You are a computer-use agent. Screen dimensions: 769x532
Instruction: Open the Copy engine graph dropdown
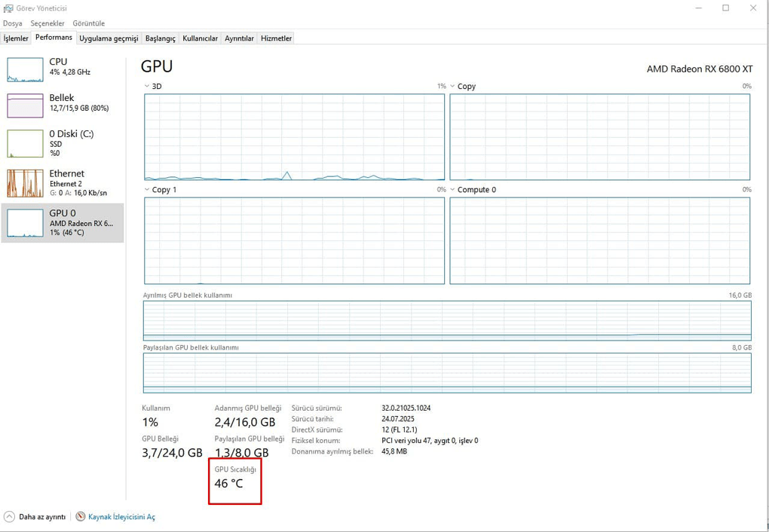pyautogui.click(x=453, y=87)
